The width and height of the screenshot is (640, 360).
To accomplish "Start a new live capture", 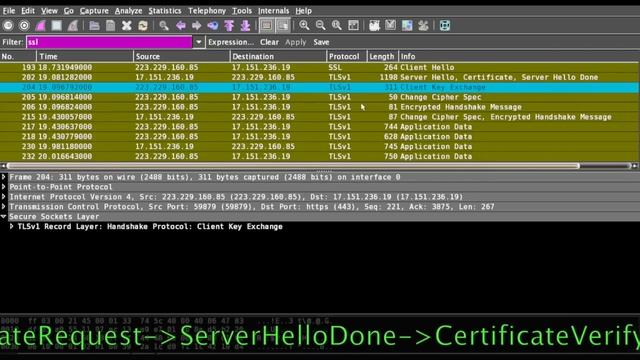I will [x=40, y=26].
